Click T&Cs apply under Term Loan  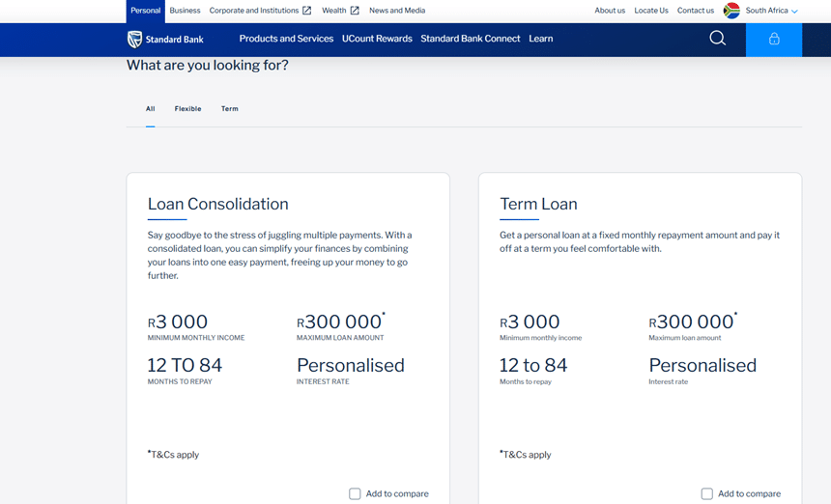click(x=526, y=455)
